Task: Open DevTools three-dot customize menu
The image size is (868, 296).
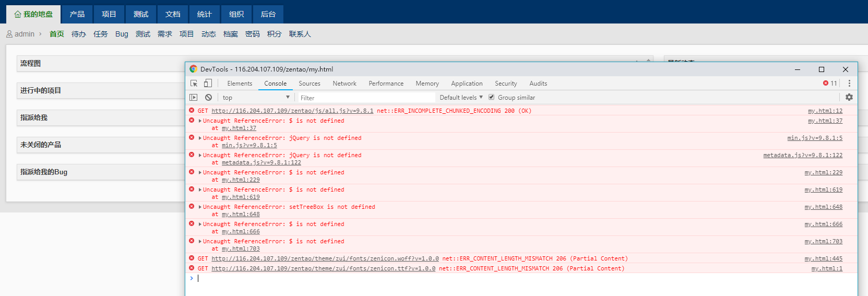Action: [x=849, y=84]
